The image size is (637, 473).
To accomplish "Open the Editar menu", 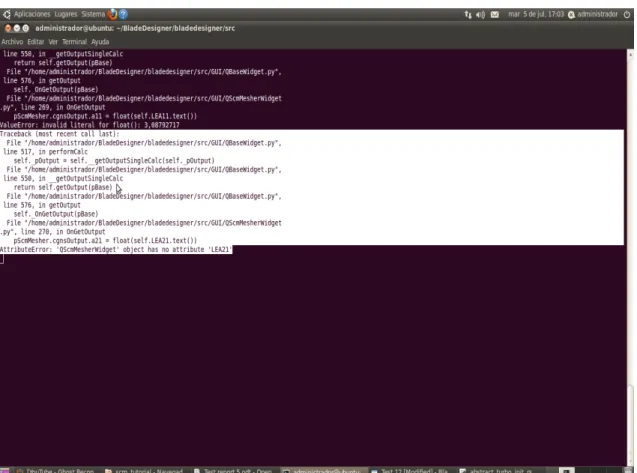I will click(x=36, y=42).
